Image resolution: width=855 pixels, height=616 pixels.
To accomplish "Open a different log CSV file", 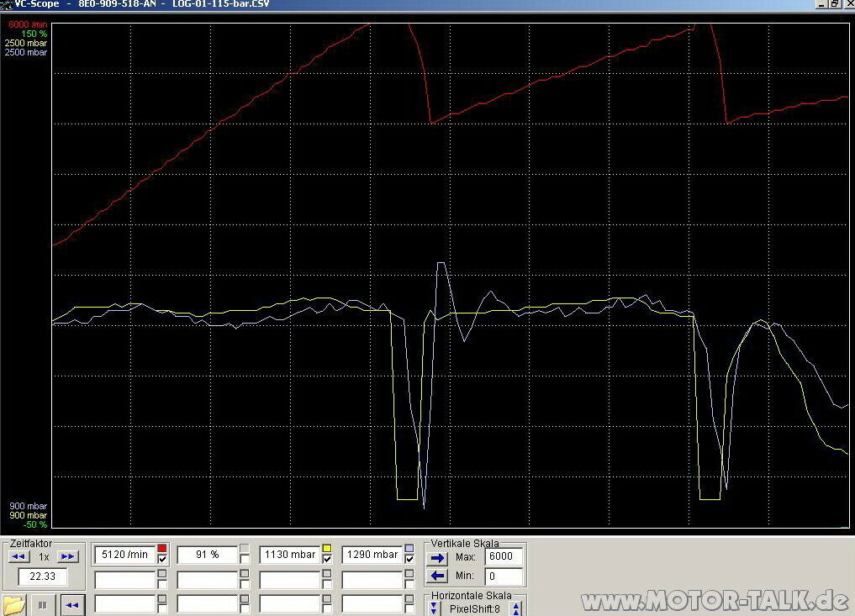I will pos(13,603).
